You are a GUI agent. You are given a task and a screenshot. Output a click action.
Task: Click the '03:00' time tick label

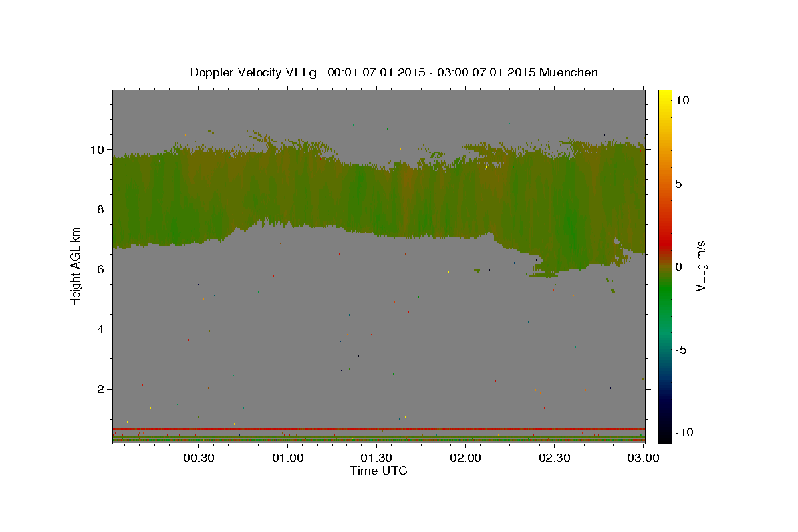pos(642,458)
